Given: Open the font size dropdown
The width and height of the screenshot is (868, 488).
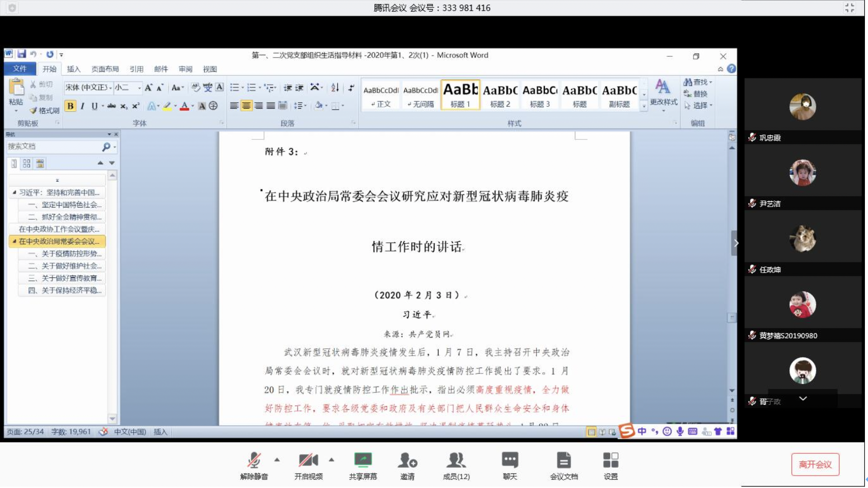Looking at the screenshot, I should [140, 88].
